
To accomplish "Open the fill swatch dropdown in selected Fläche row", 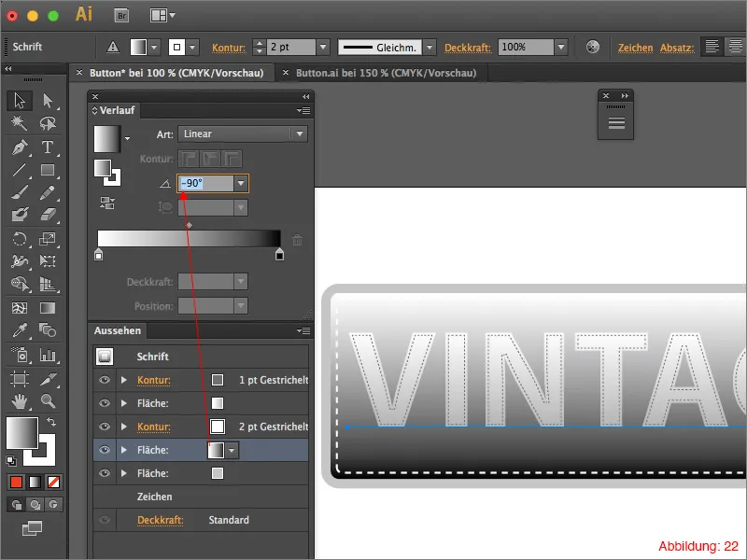I will click(x=232, y=450).
